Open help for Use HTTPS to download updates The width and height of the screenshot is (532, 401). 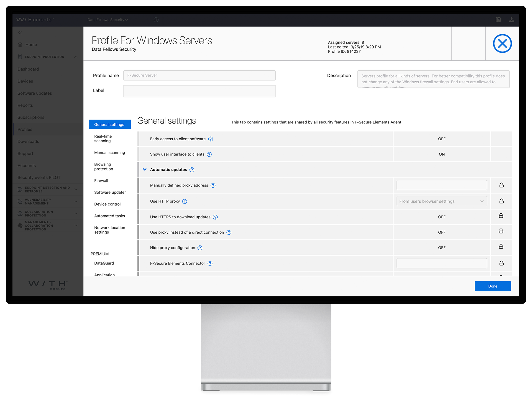(x=215, y=217)
